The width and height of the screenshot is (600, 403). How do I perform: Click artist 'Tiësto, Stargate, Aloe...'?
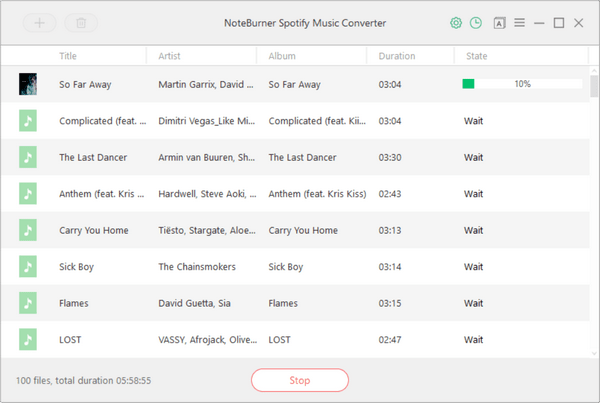[207, 230]
